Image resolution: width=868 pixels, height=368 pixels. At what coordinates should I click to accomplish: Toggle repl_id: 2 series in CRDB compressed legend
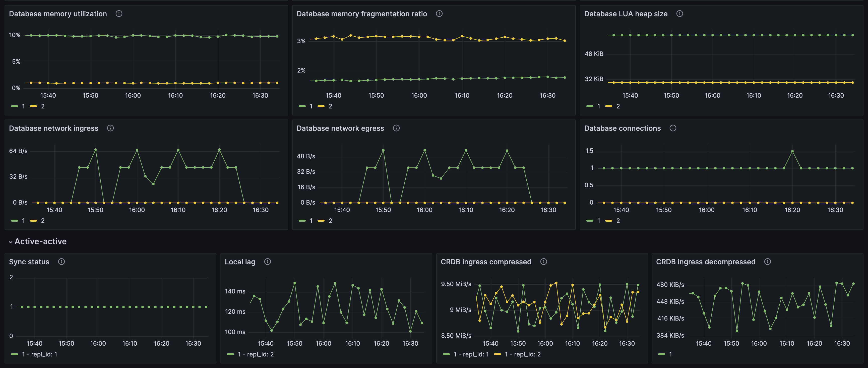(x=522, y=354)
